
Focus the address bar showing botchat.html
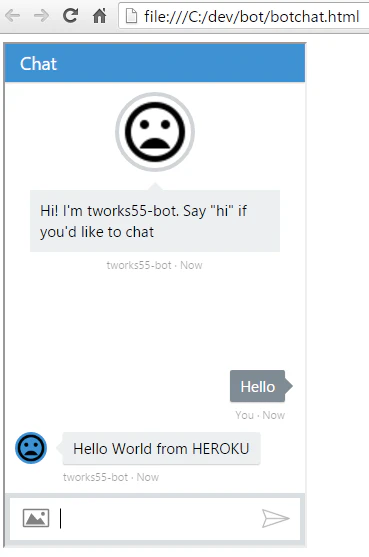244,16
